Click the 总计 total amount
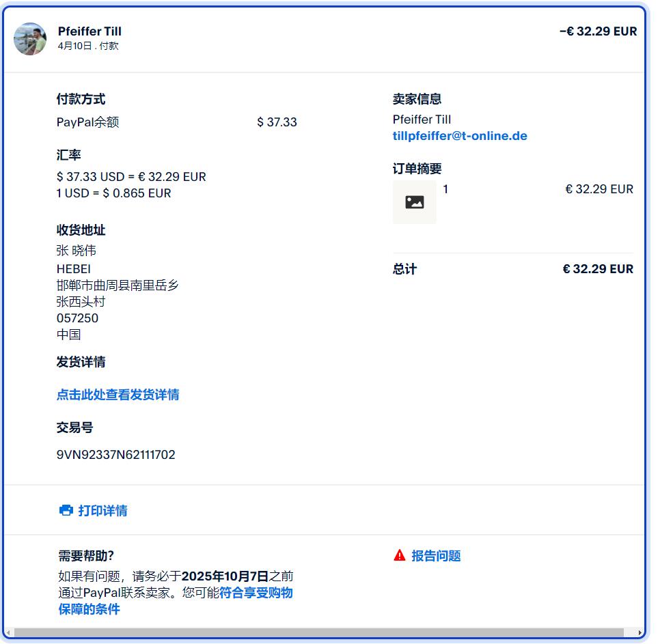The image size is (660, 644). [x=598, y=269]
